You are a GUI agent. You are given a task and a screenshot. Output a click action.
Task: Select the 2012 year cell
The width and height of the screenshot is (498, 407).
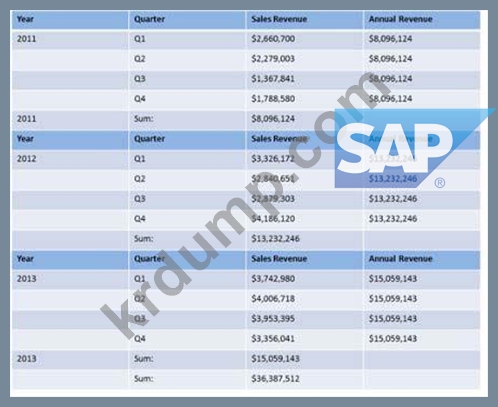point(26,159)
